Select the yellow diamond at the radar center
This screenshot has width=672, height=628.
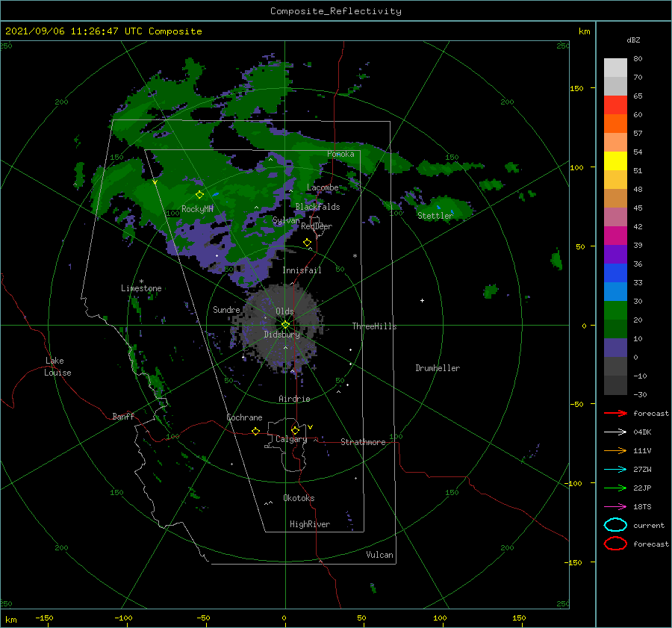tap(285, 325)
